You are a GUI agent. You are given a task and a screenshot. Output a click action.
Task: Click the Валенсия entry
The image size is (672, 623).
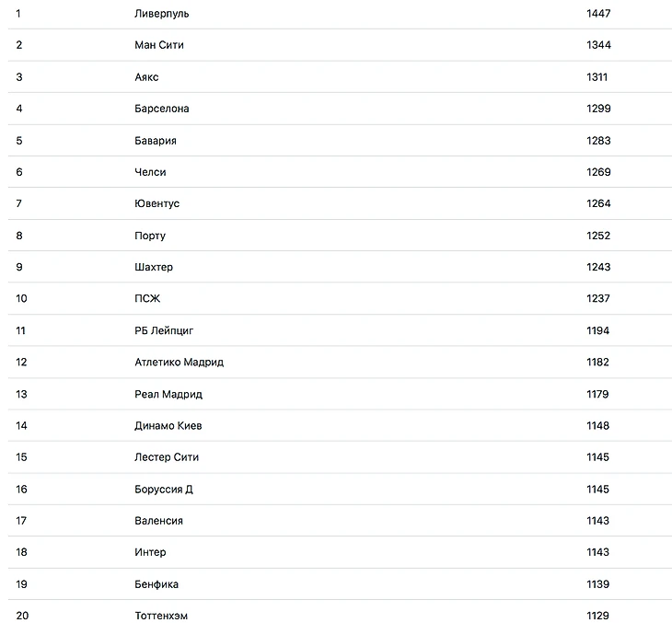158,521
